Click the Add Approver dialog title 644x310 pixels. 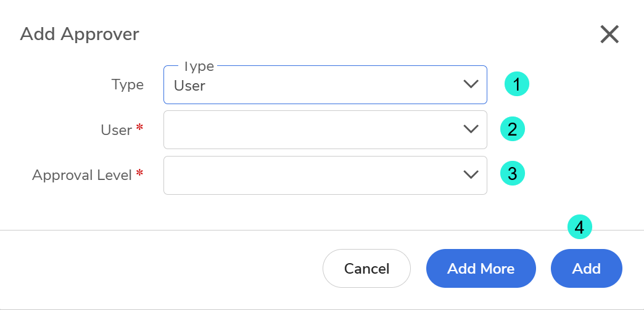pyautogui.click(x=80, y=34)
